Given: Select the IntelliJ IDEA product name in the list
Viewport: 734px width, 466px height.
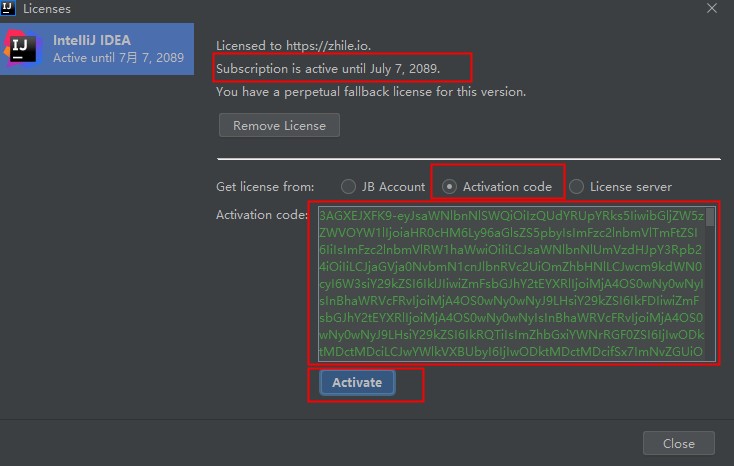Looking at the screenshot, I should tap(92, 41).
